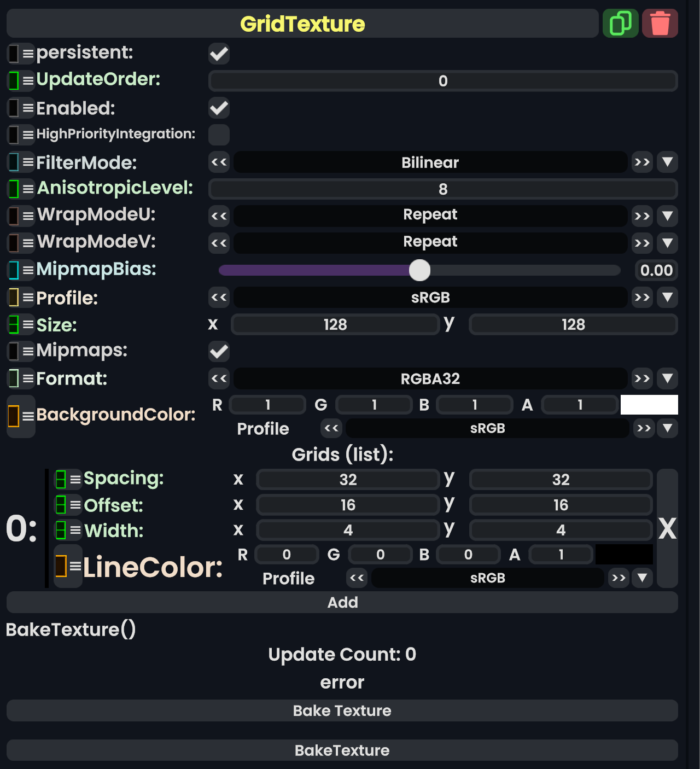Click previous arrow for FilterMode
This screenshot has height=769, width=700.
click(219, 162)
